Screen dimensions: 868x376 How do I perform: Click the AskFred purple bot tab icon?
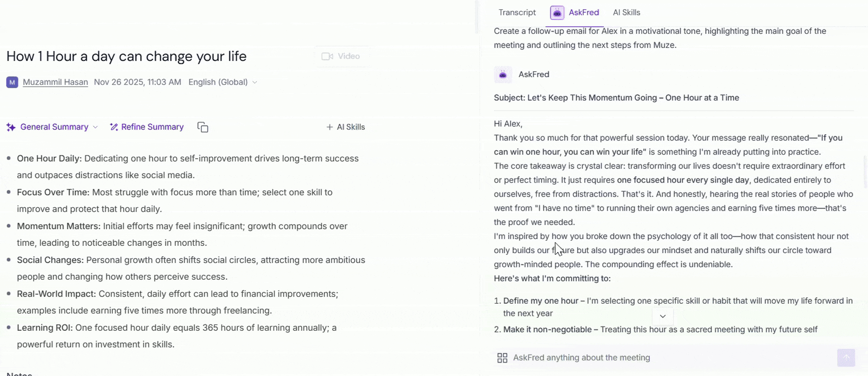coord(557,13)
